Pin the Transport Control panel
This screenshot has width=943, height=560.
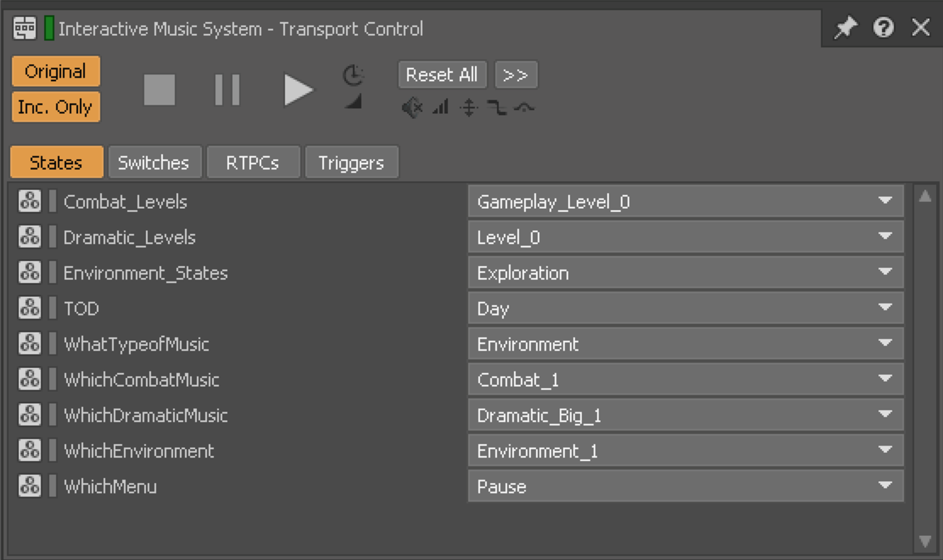845,28
